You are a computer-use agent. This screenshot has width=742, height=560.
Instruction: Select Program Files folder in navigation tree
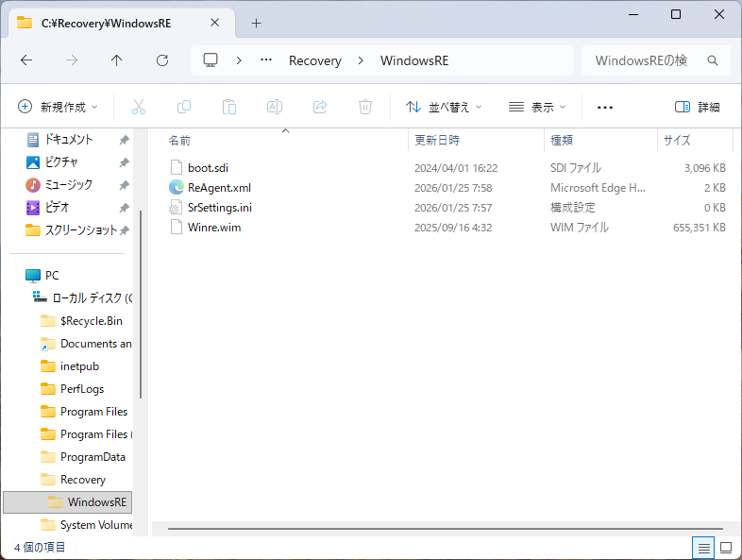tap(93, 412)
